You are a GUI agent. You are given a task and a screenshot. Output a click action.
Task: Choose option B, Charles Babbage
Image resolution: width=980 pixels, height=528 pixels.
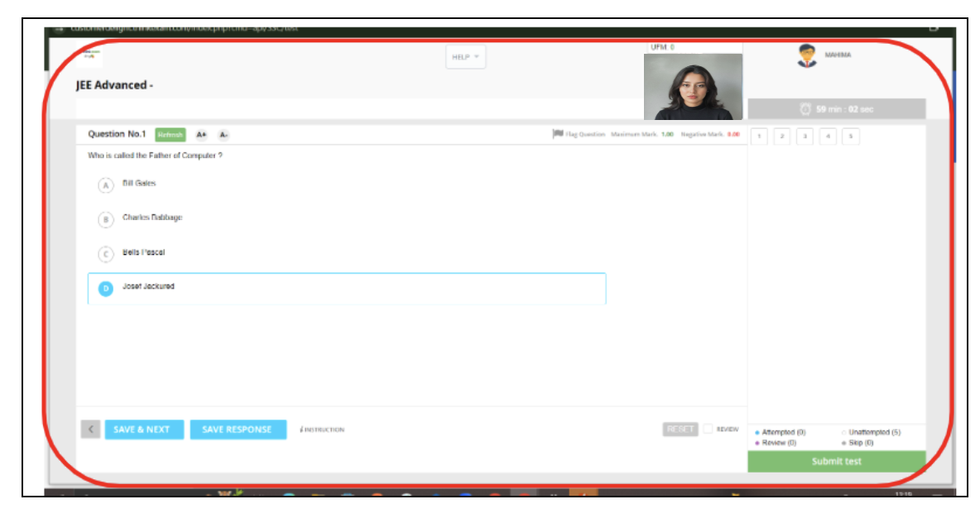[105, 219]
